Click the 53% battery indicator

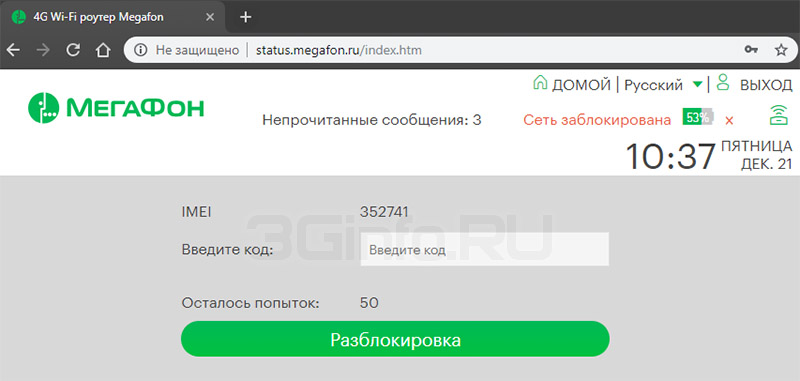[698, 117]
